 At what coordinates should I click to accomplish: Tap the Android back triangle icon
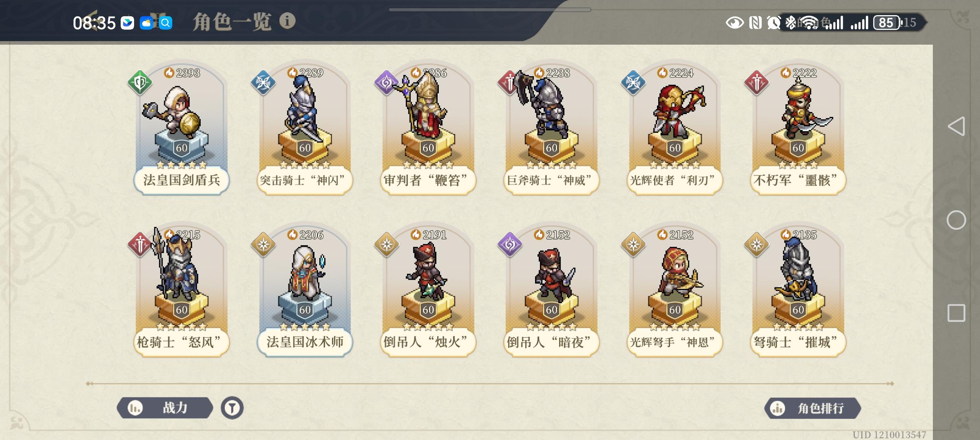click(x=956, y=126)
